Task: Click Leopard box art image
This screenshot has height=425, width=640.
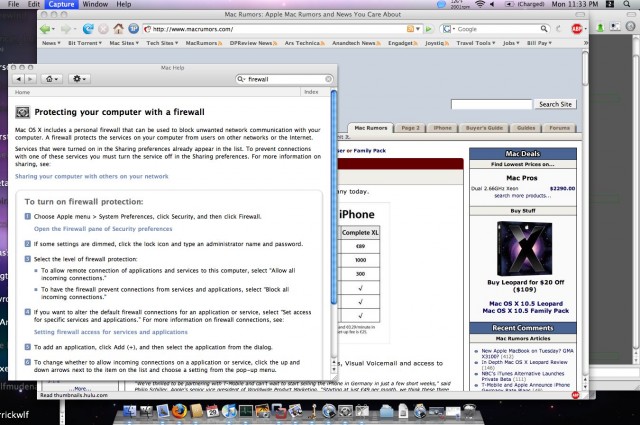Action: 524,248
